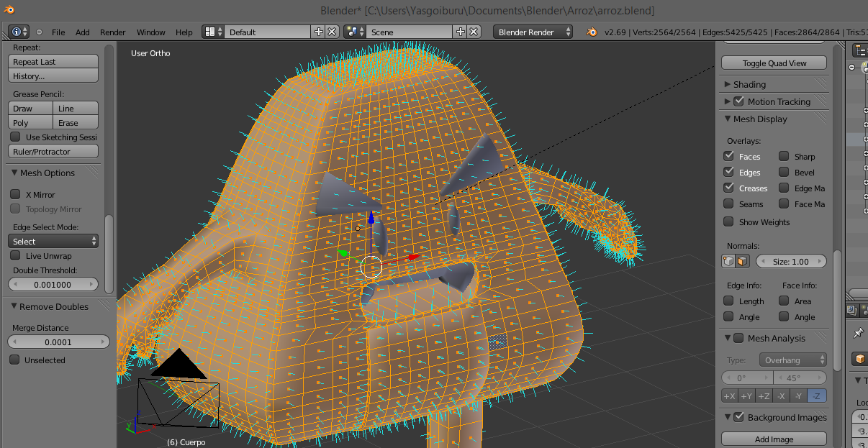Image resolution: width=868 pixels, height=448 pixels.
Task: Open the Blender Render engine dropdown
Action: click(x=533, y=32)
